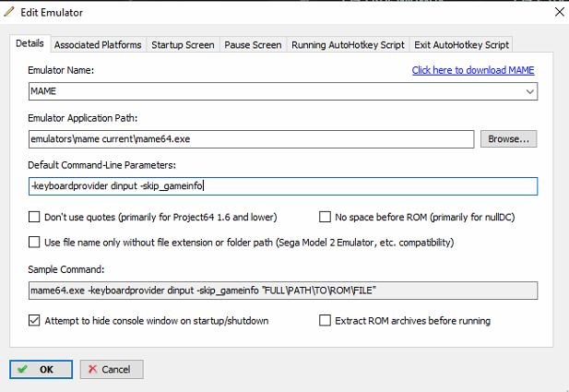Discard changes with the Cancel button

112,370
